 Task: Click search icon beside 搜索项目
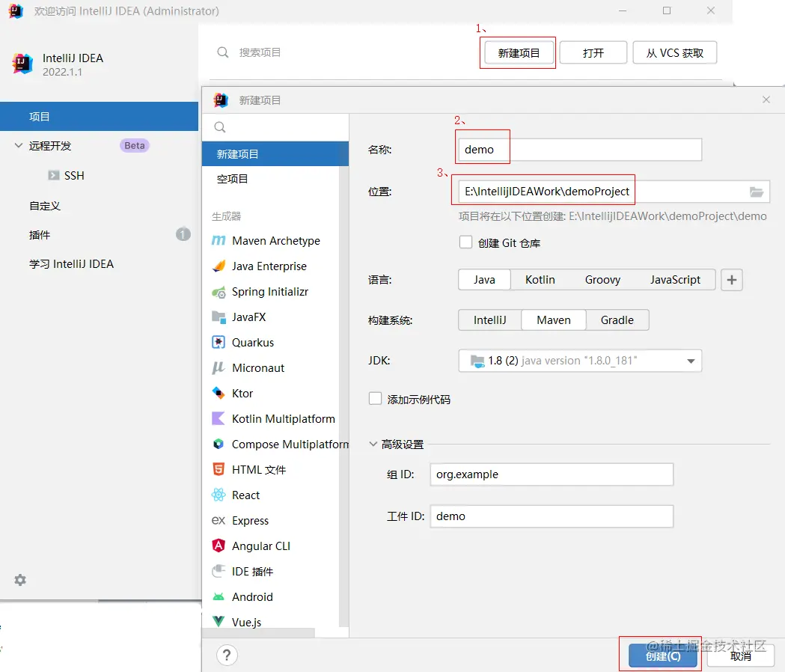click(223, 52)
